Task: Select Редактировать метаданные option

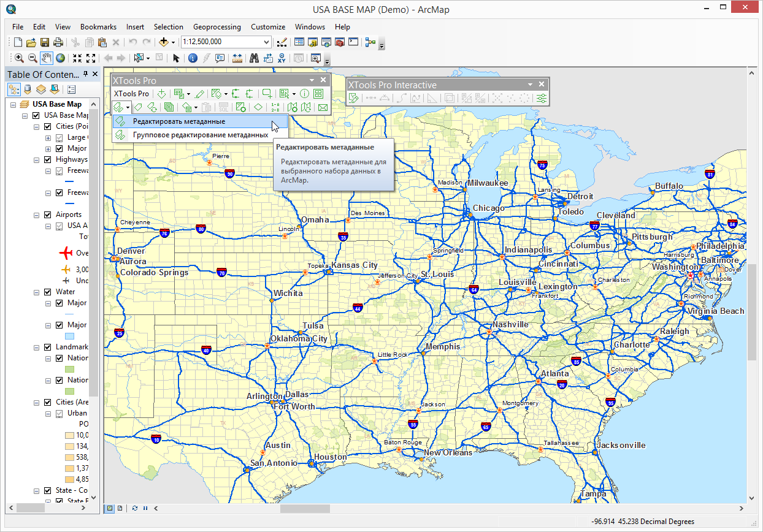Action: coord(178,121)
